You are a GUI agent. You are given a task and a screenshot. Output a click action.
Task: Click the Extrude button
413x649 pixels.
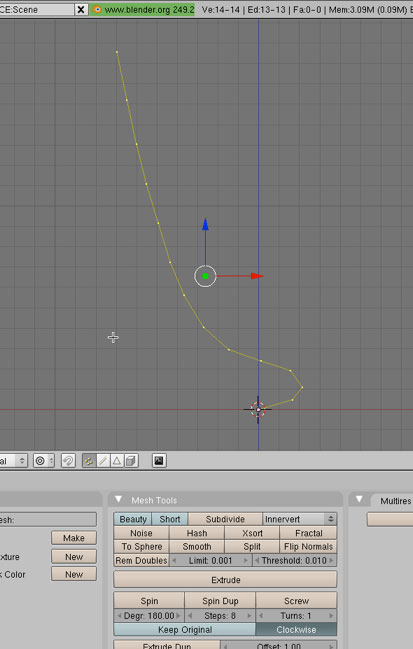point(225,579)
